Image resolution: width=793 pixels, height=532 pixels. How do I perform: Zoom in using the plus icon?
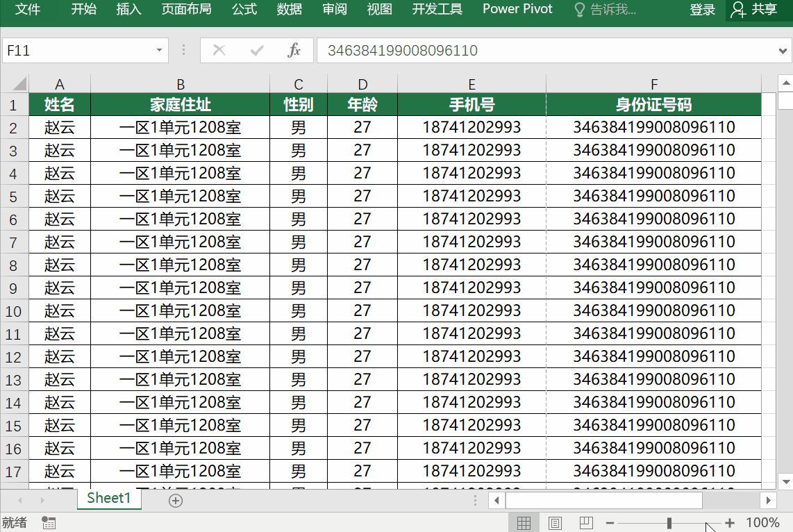tap(729, 522)
